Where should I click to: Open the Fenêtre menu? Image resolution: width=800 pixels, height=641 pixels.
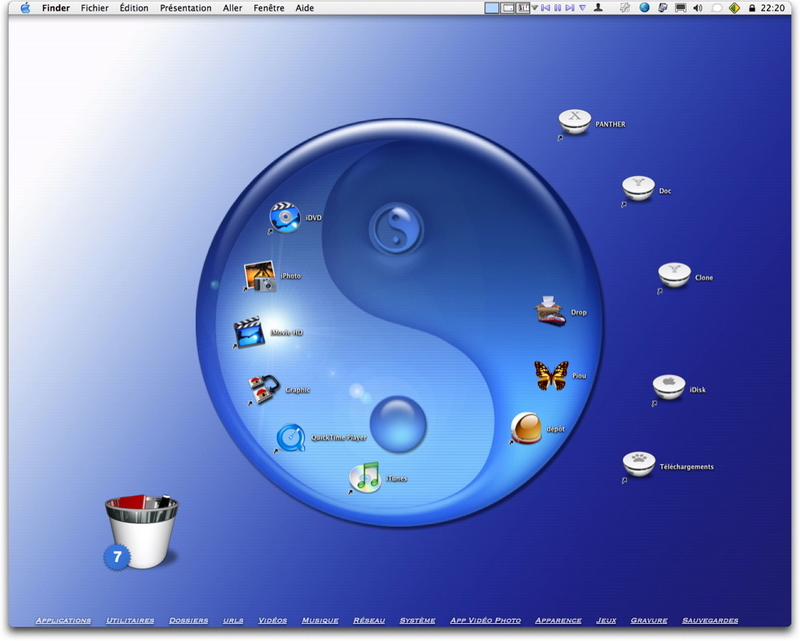click(269, 8)
